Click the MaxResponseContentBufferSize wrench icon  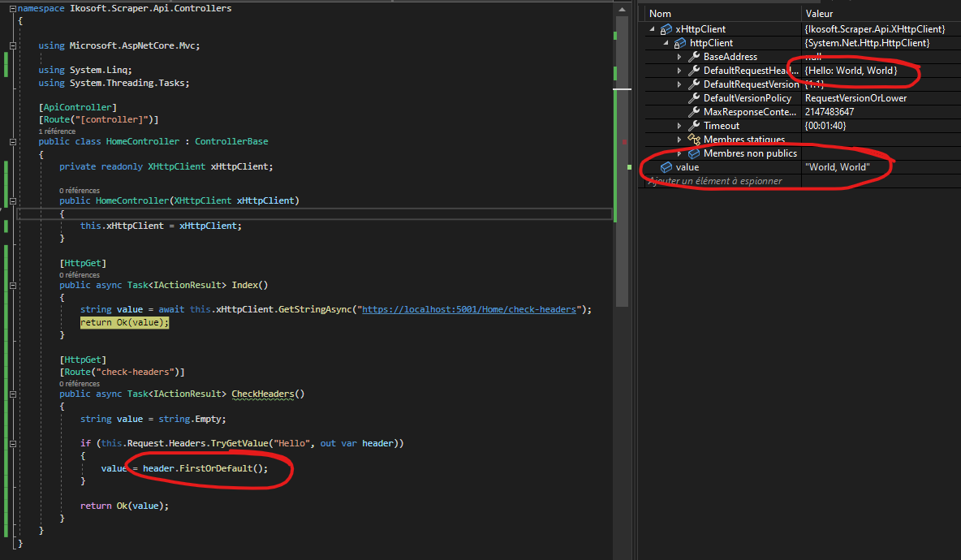(x=694, y=111)
